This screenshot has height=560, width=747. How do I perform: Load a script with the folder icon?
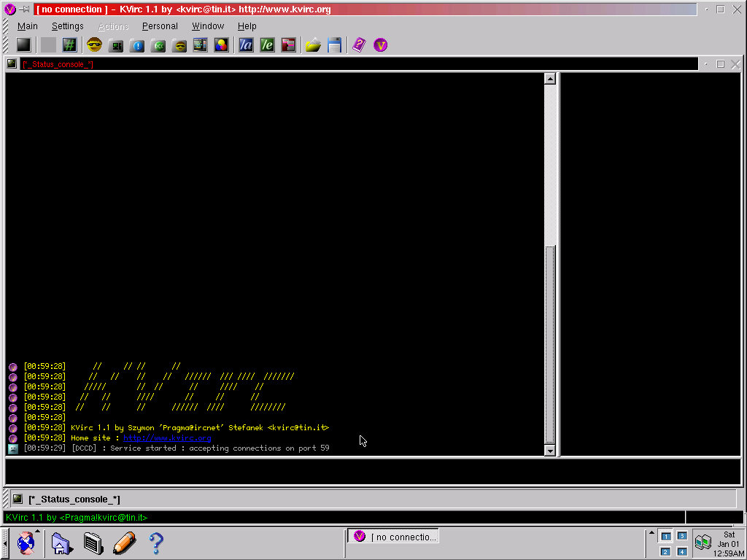(313, 44)
